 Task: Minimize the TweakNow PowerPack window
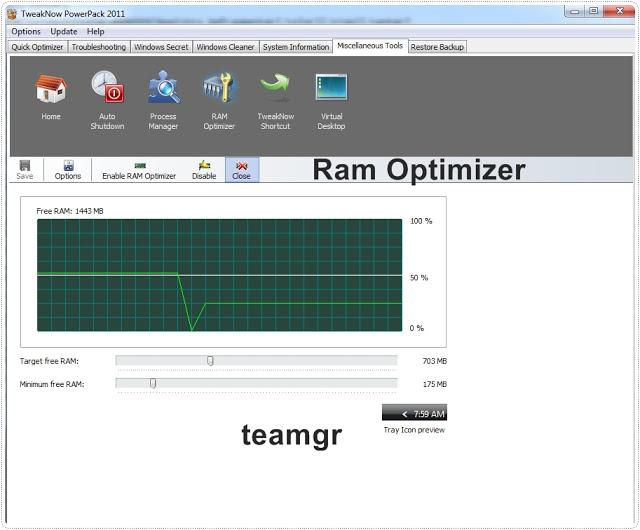tap(575, 11)
